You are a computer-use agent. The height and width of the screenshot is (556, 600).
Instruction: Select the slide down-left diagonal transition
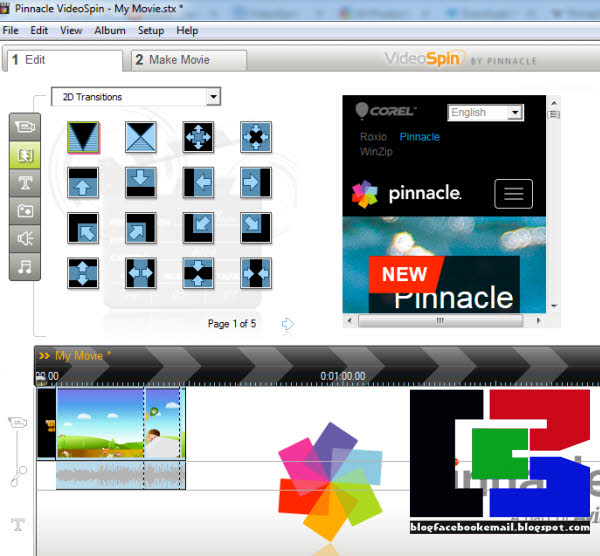point(198,228)
